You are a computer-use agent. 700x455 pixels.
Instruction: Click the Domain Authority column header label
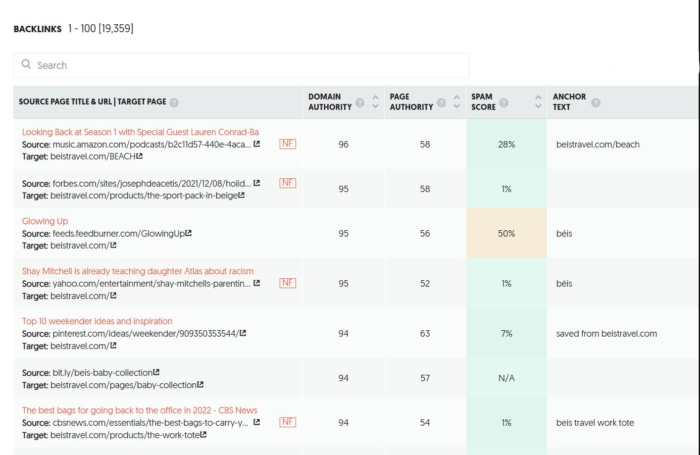pyautogui.click(x=330, y=102)
